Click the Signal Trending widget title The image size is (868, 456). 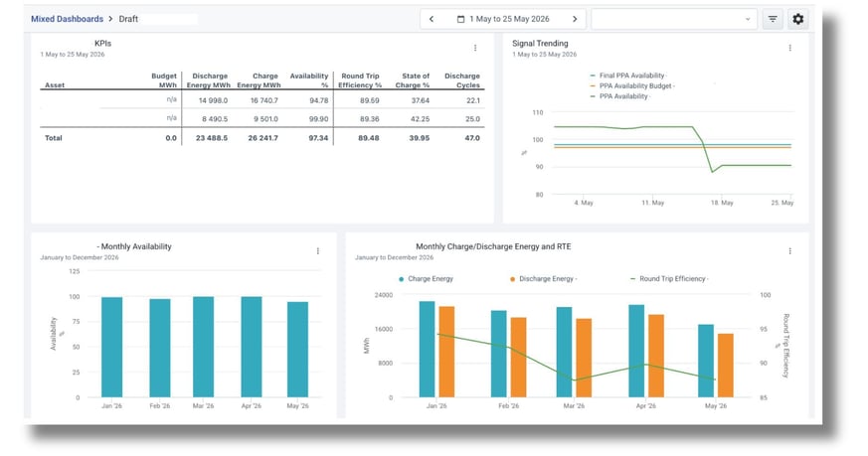540,43
